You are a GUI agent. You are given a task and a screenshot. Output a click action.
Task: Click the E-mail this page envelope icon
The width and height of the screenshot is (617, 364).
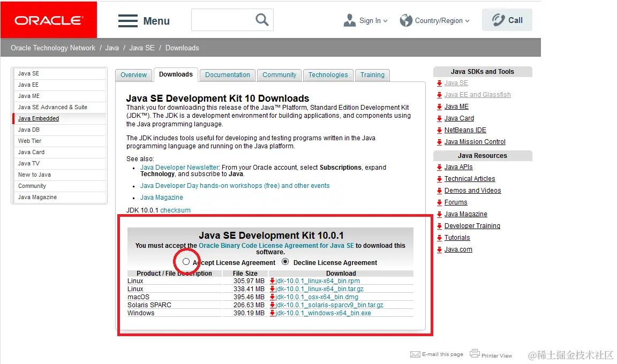pos(415,354)
